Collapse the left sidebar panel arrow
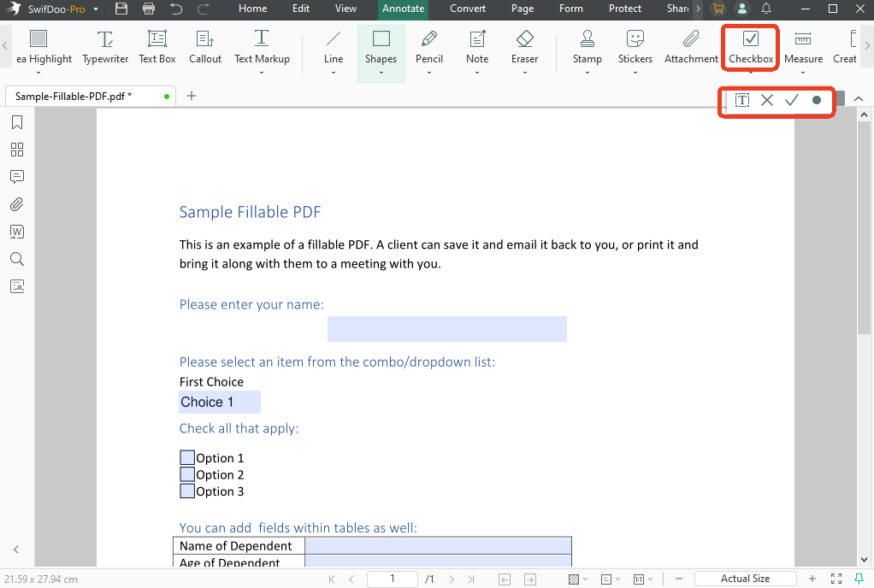874x588 pixels. 16,550
